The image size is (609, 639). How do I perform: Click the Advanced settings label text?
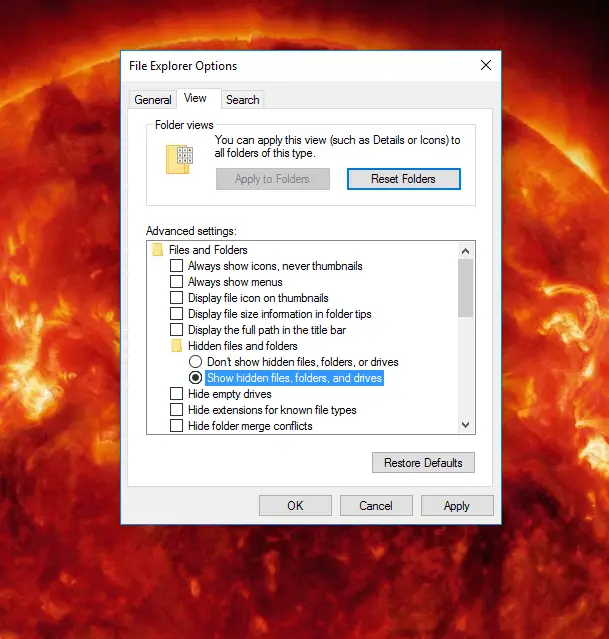(191, 231)
